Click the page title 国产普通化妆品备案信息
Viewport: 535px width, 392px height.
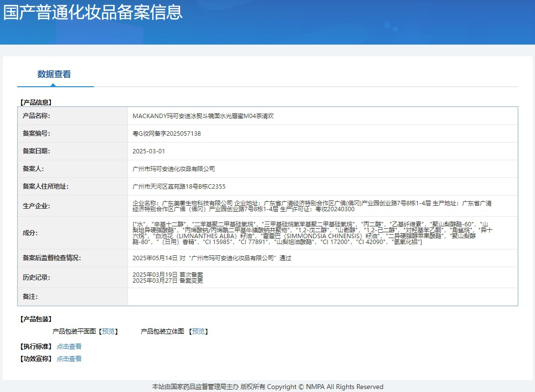[93, 12]
